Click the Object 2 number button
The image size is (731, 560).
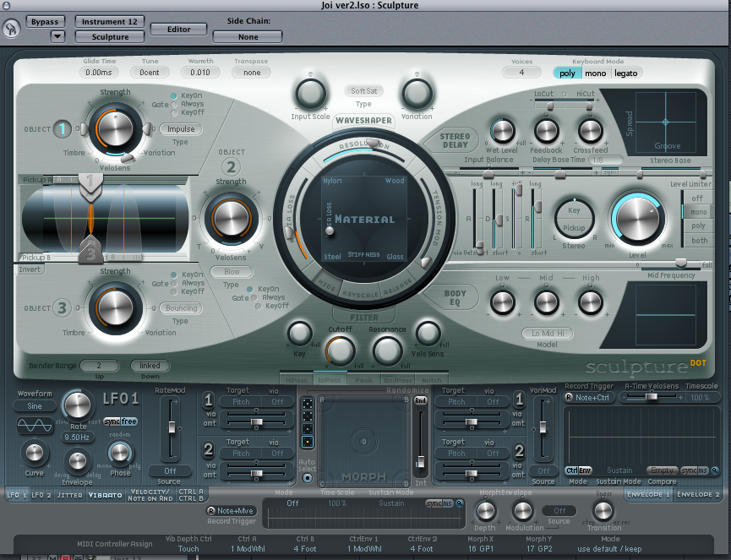click(231, 166)
